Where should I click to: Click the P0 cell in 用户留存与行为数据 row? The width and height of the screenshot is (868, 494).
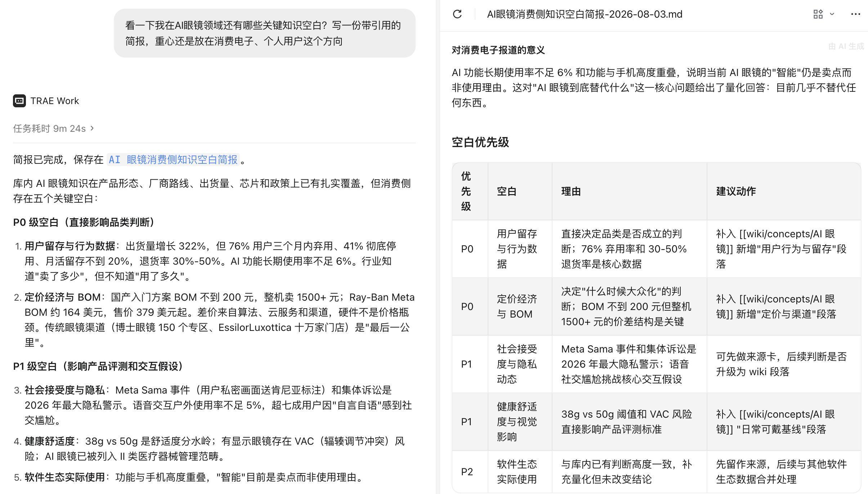click(470, 249)
